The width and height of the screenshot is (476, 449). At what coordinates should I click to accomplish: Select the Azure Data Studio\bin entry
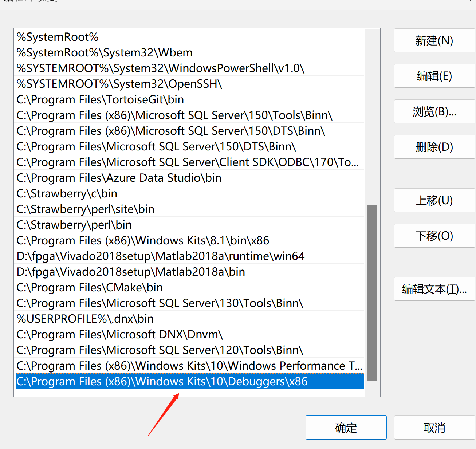[190, 178]
